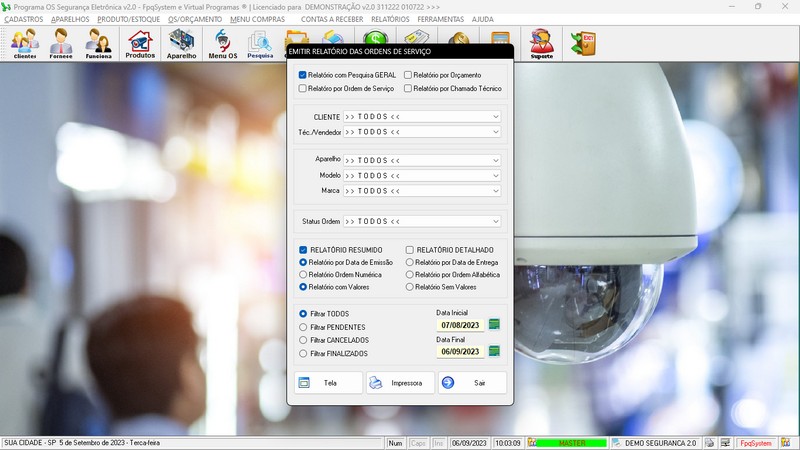Viewport: 800px width, 450px height.
Task: Open the Aparelho toolbar icon
Action: 181,44
